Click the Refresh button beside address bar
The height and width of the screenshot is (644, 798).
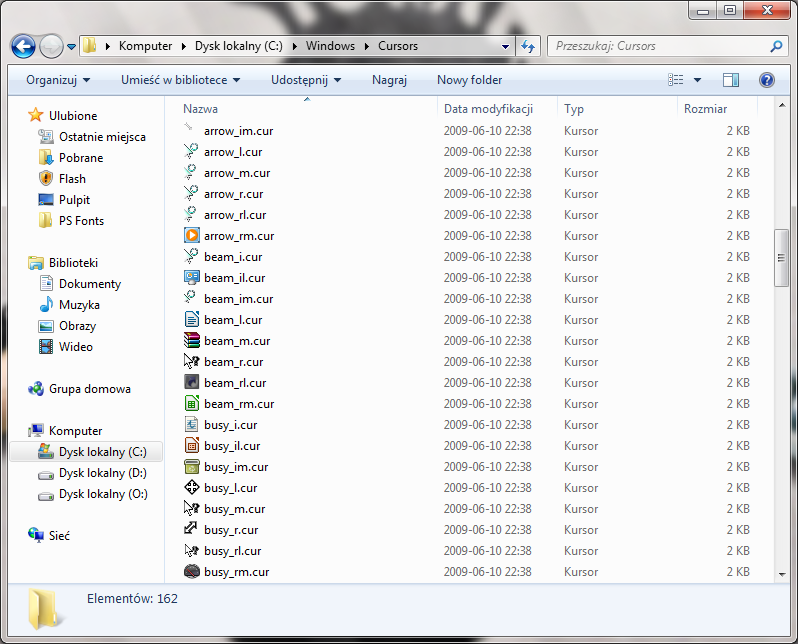(x=528, y=46)
